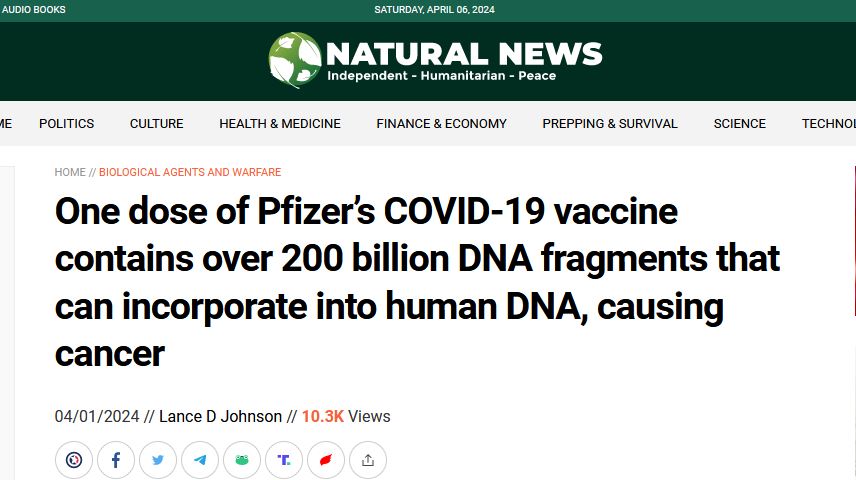Open Finance & Economy section
This screenshot has width=856, height=480.
pos(441,124)
